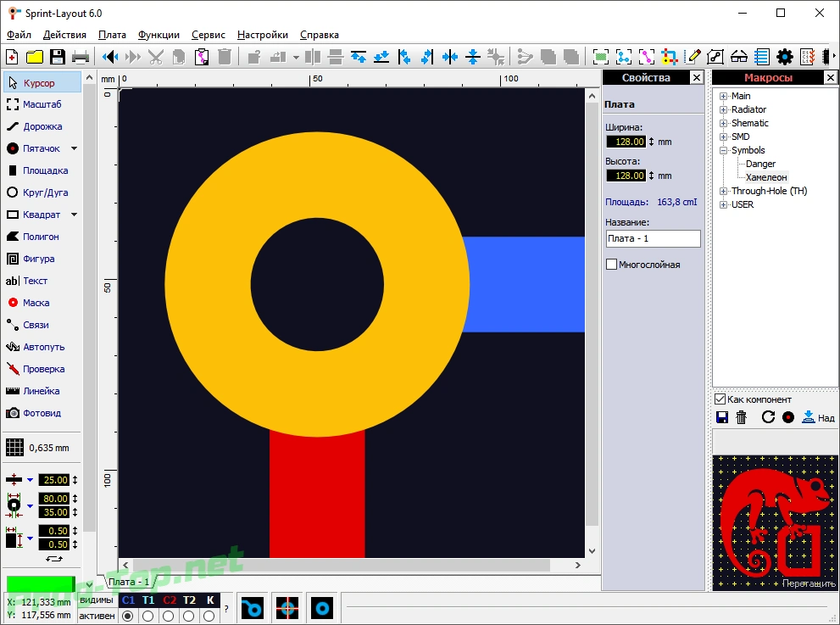The image size is (840, 625).
Task: Open the Файл menu
Action: tap(19, 35)
